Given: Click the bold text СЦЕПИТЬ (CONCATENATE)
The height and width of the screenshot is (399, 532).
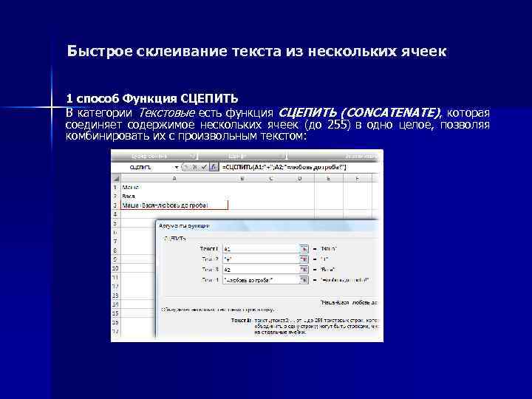Looking at the screenshot, I should coord(360,112).
